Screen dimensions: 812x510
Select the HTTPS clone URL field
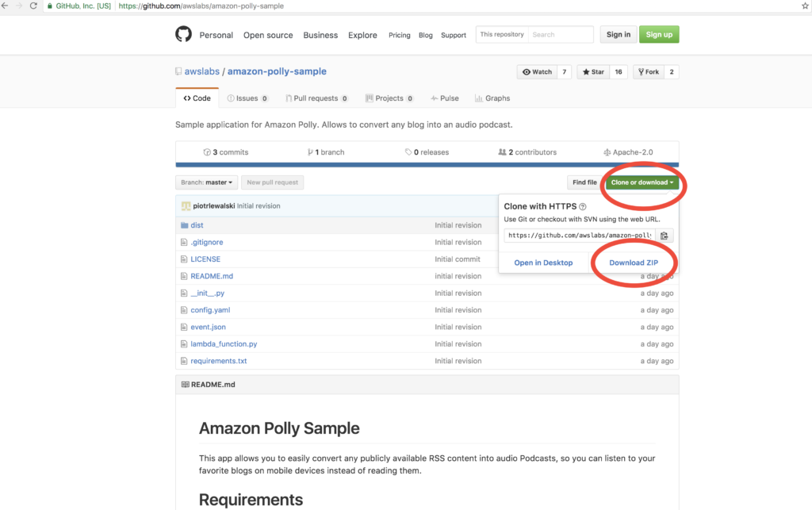pyautogui.click(x=580, y=236)
